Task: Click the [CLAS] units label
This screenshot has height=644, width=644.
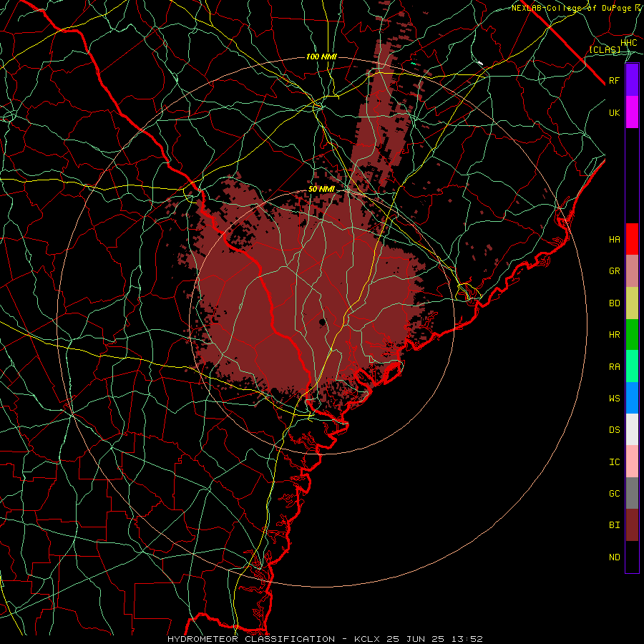Action: [605, 50]
